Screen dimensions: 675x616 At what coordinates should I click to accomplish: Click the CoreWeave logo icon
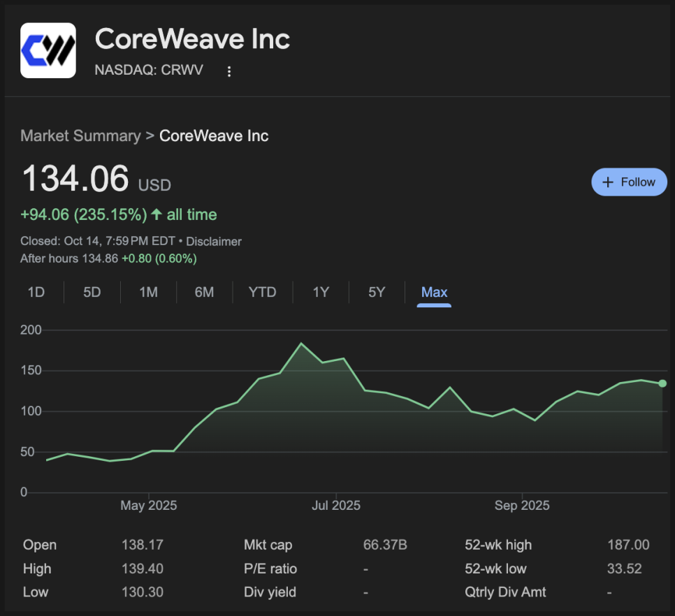click(x=48, y=50)
